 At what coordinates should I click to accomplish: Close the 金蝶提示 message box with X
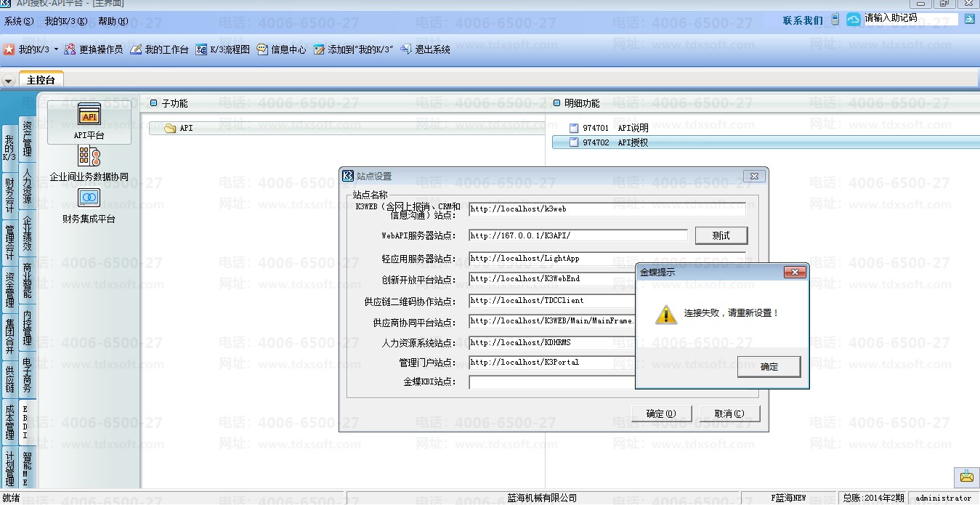pyautogui.click(x=795, y=272)
